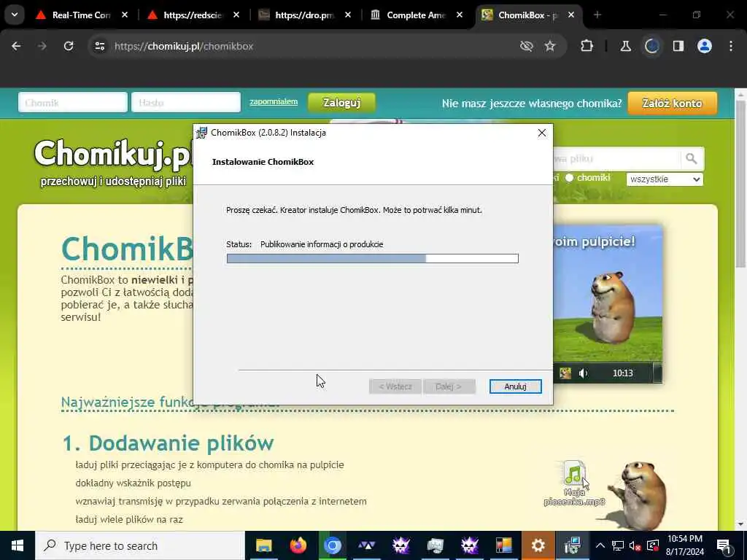The height and width of the screenshot is (560, 747).
Task: Click the Załóż konto button
Action: 672,104
